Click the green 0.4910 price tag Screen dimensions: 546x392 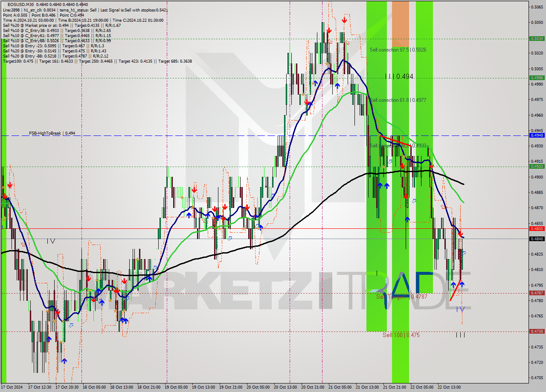point(536,166)
